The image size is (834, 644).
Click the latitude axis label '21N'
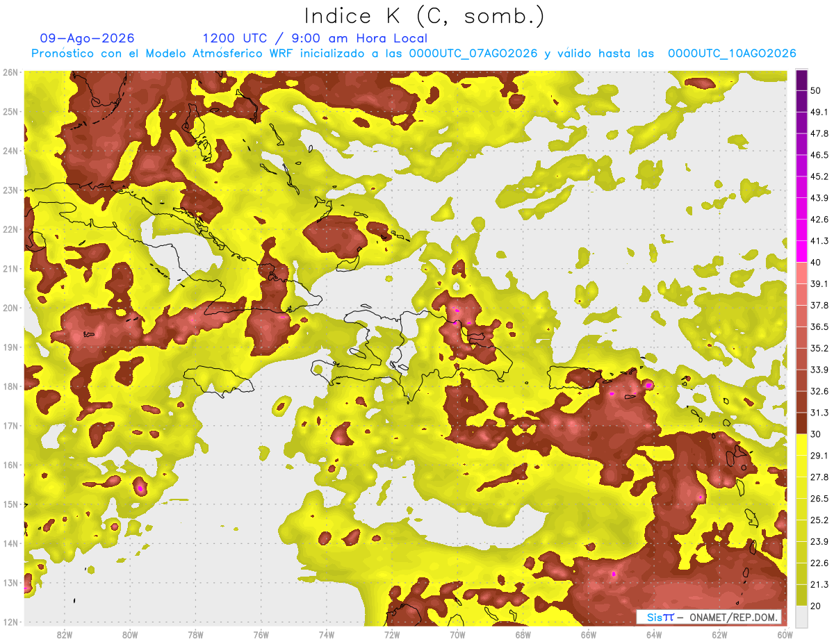[10, 268]
